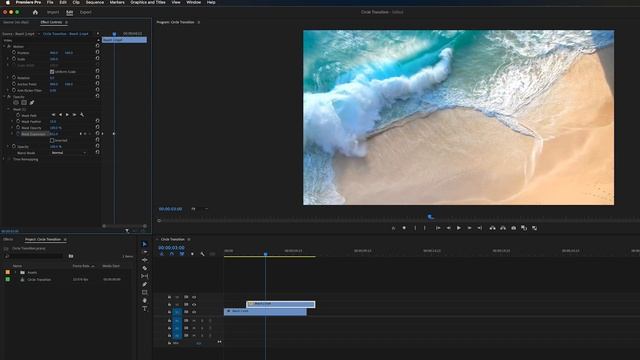The width and height of the screenshot is (640, 360).
Task: Open Graphics and Titles menu
Action: (148, 2)
